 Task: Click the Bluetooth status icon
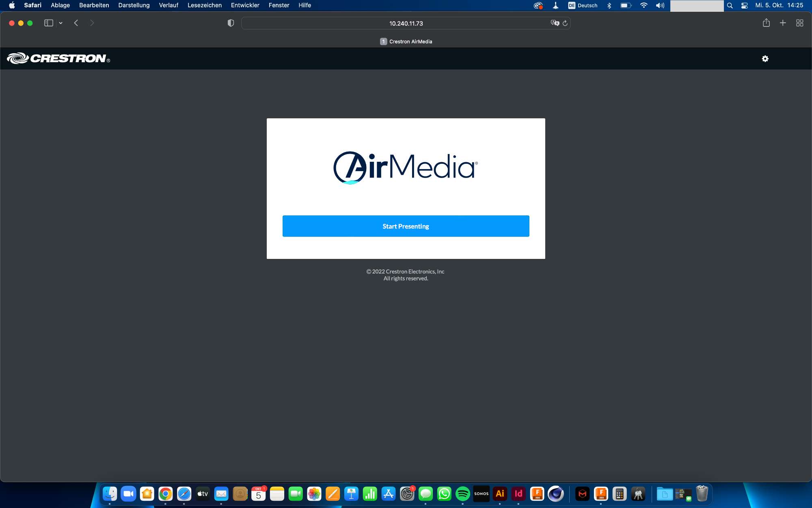[x=609, y=5]
